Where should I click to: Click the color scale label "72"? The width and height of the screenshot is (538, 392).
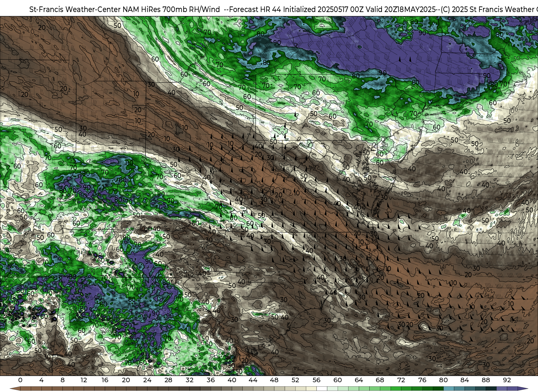401,380
